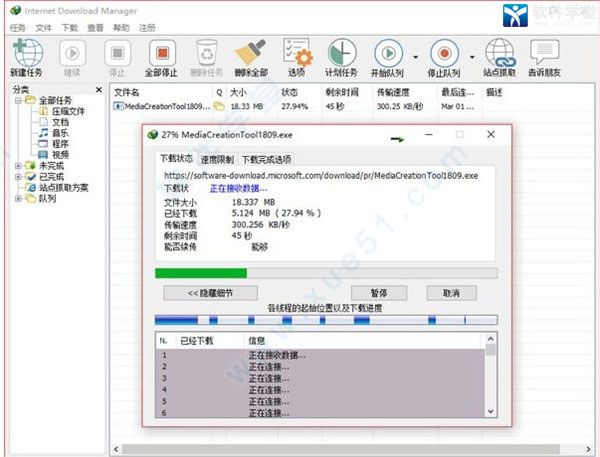
Task: Click thread list scroll up arrow
Action: tap(491, 339)
